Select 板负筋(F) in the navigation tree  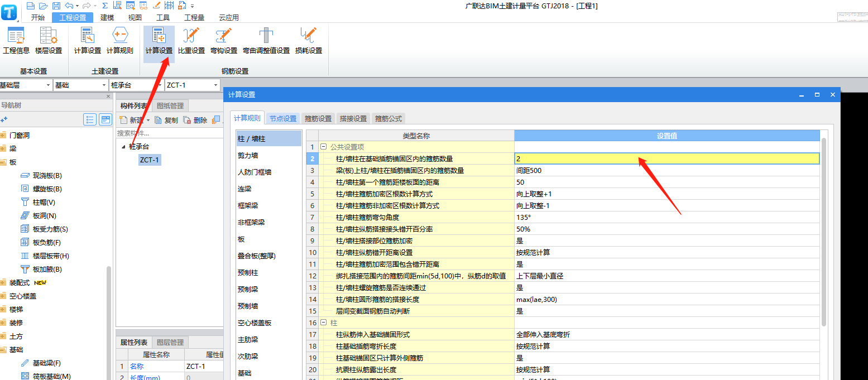pyautogui.click(x=47, y=243)
